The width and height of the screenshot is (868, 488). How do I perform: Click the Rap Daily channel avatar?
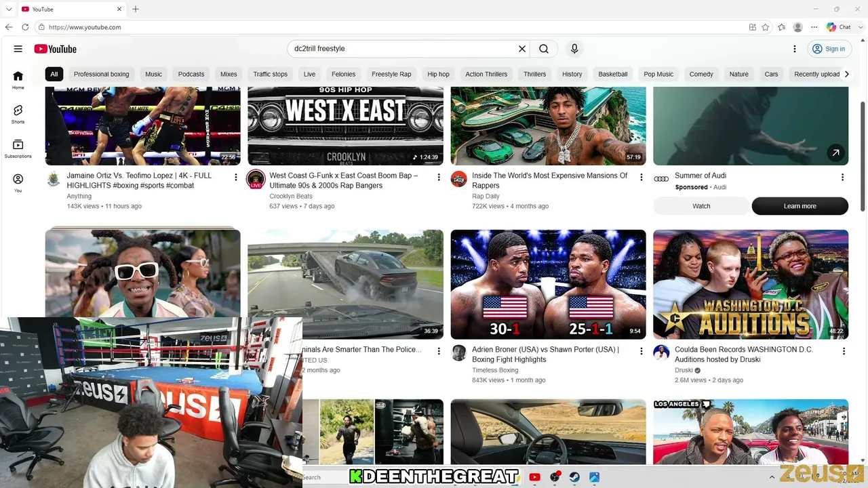pos(458,180)
